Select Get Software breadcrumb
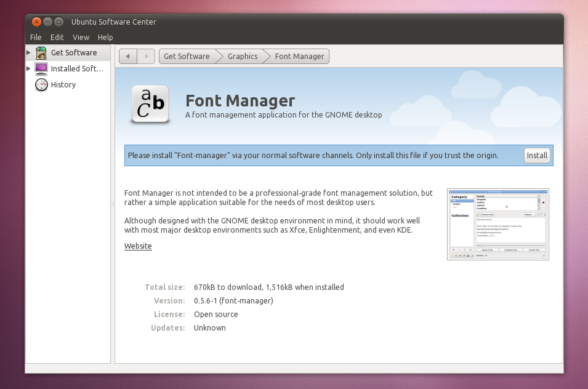 [x=187, y=57]
